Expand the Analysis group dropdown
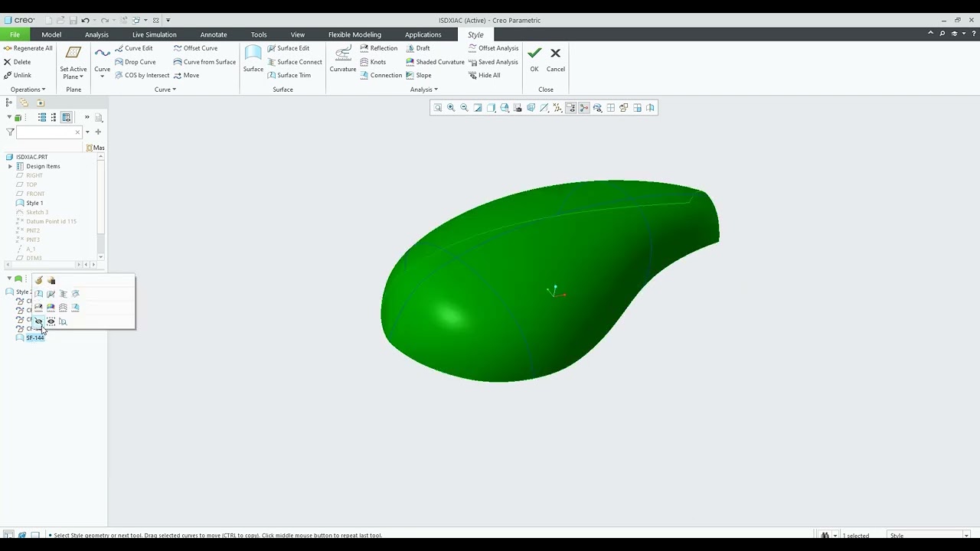Viewport: 980px width, 551px height. (424, 90)
